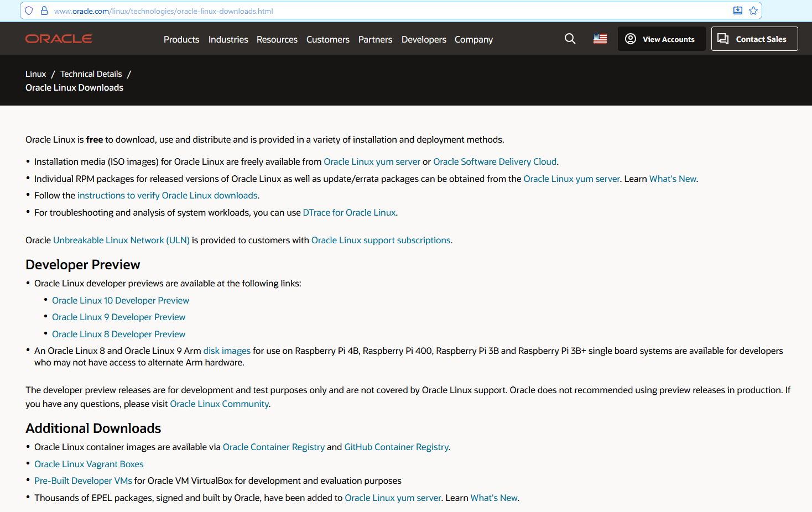The image size is (812, 512).
Task: Click the Oracle logo
Action: point(59,39)
